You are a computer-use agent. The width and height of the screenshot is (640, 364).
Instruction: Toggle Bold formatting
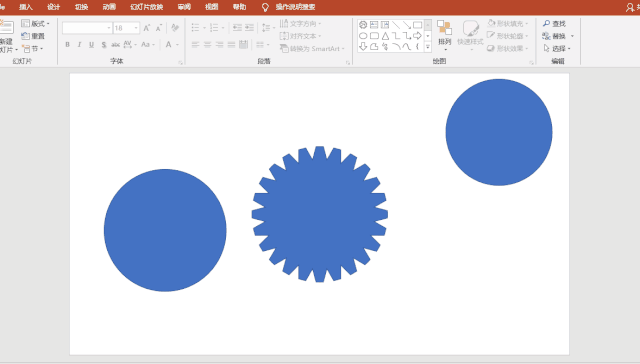point(67,44)
